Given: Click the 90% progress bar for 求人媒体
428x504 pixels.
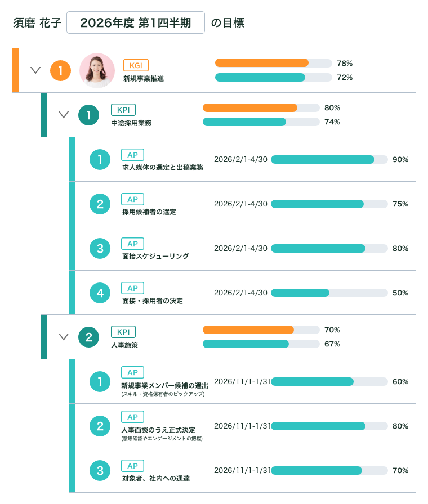Looking at the screenshot, I should pyautogui.click(x=329, y=159).
